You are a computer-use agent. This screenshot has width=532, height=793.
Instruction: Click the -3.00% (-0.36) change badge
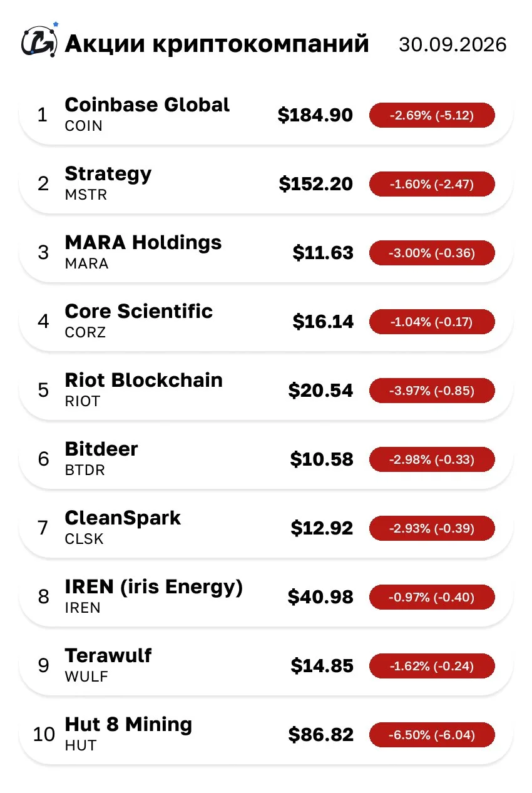pyautogui.click(x=432, y=253)
